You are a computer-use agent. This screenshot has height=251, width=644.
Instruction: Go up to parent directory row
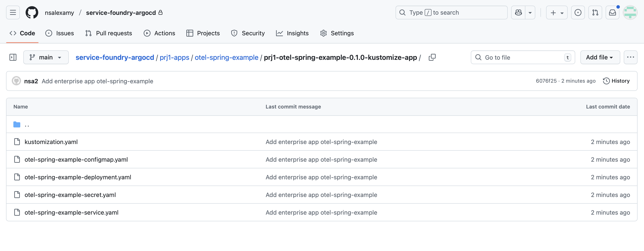click(x=322, y=124)
